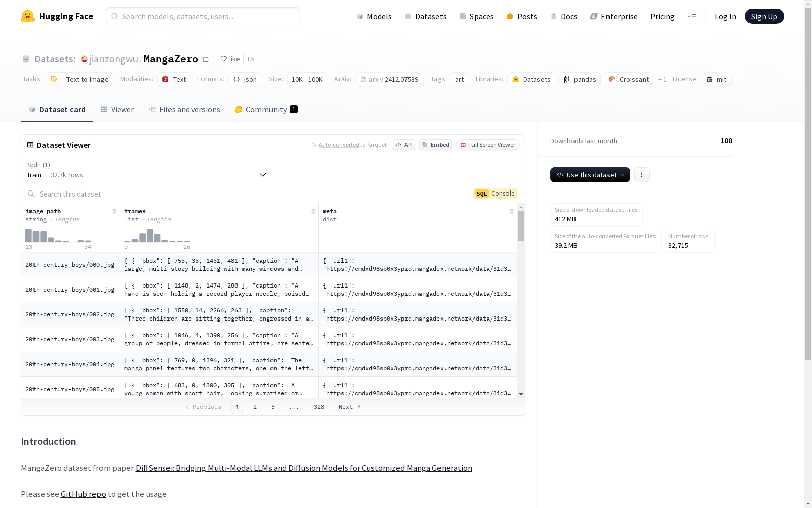Click the Hugging Face logo icon
812x508 pixels.
pyautogui.click(x=28, y=16)
